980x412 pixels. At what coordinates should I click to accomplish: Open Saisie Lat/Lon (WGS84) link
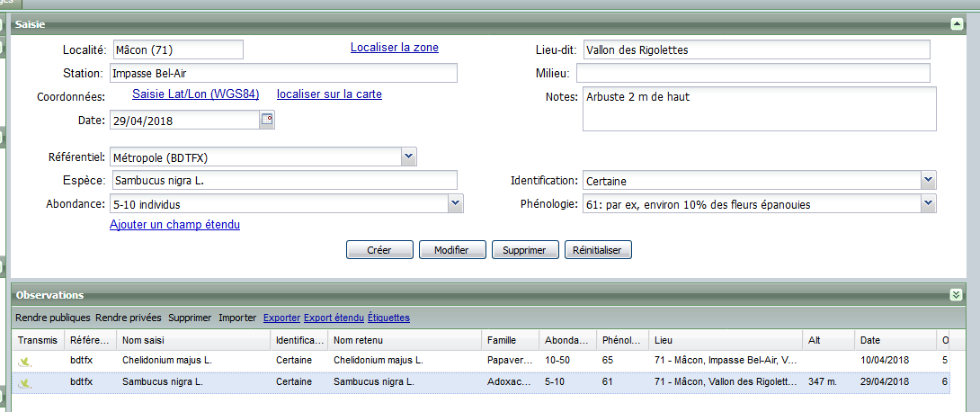pos(195,94)
